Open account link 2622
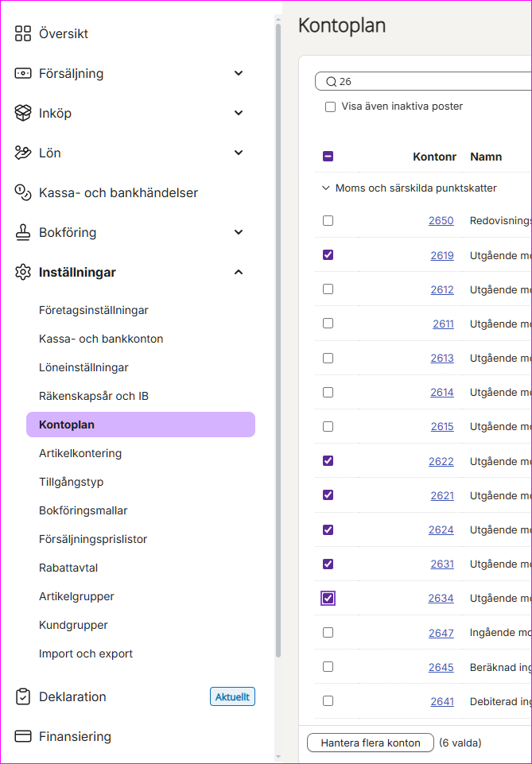 [x=441, y=461]
